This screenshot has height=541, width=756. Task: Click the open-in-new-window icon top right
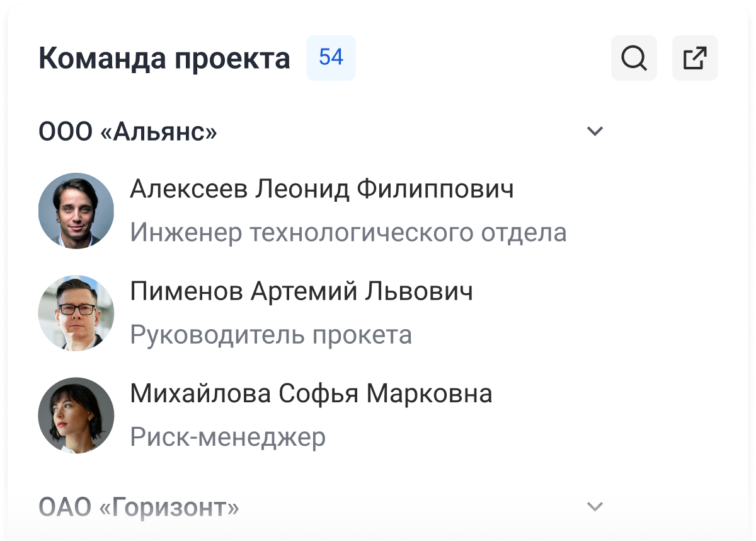694,58
